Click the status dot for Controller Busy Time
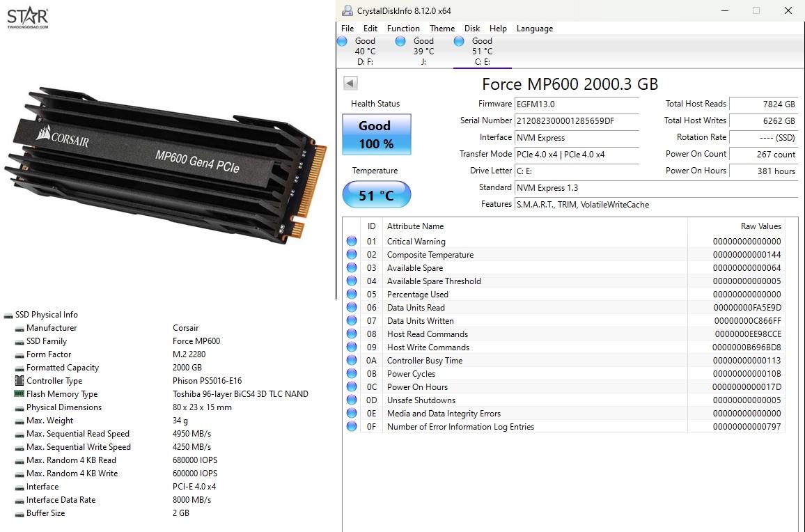 point(352,361)
